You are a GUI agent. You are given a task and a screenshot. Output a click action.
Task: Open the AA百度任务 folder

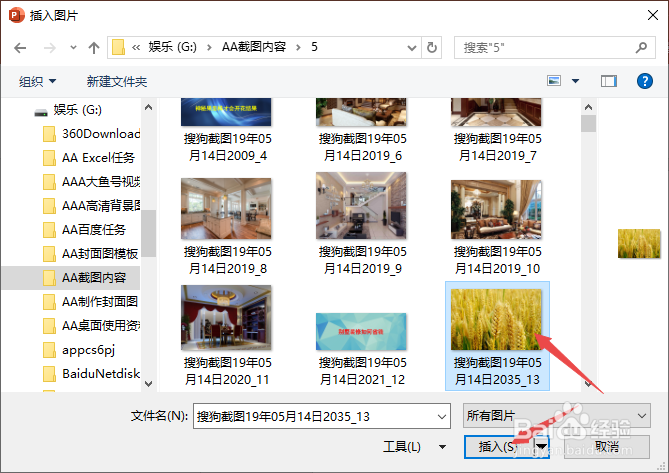click(84, 229)
